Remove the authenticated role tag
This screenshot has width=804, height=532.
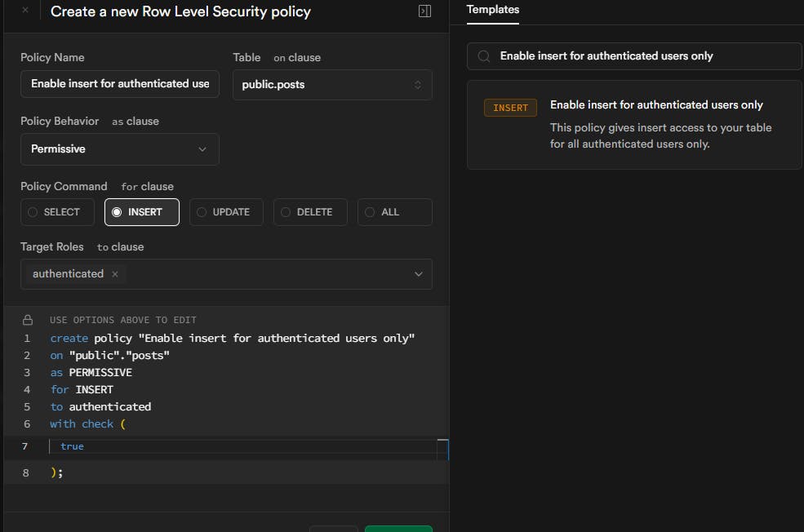pos(115,274)
